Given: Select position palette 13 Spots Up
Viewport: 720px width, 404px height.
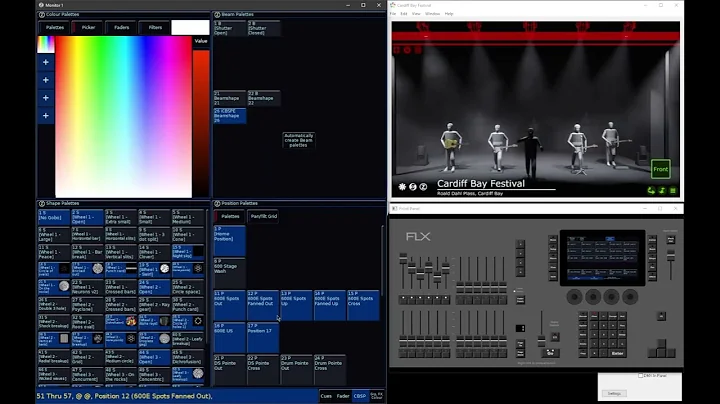Looking at the screenshot, I should [x=297, y=305].
